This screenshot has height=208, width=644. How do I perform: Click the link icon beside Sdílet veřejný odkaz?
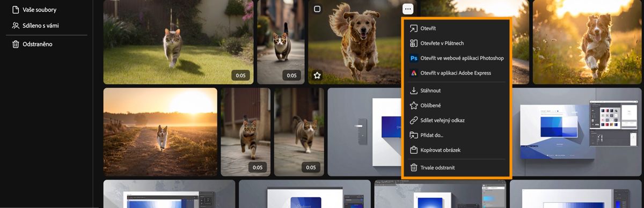[414, 120]
